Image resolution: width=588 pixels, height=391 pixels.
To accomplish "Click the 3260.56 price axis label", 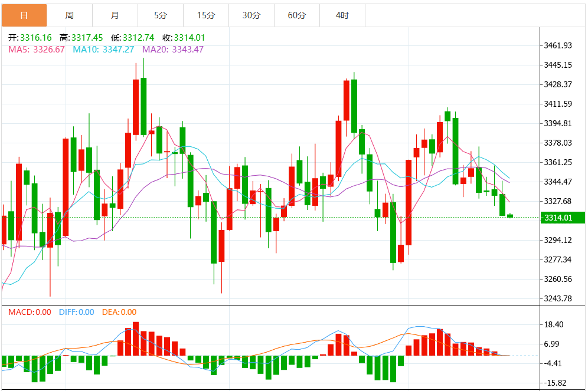I will [x=558, y=280].
